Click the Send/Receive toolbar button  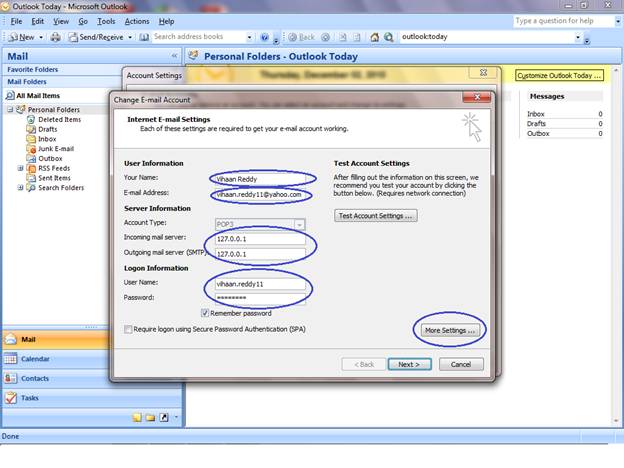tap(96, 37)
